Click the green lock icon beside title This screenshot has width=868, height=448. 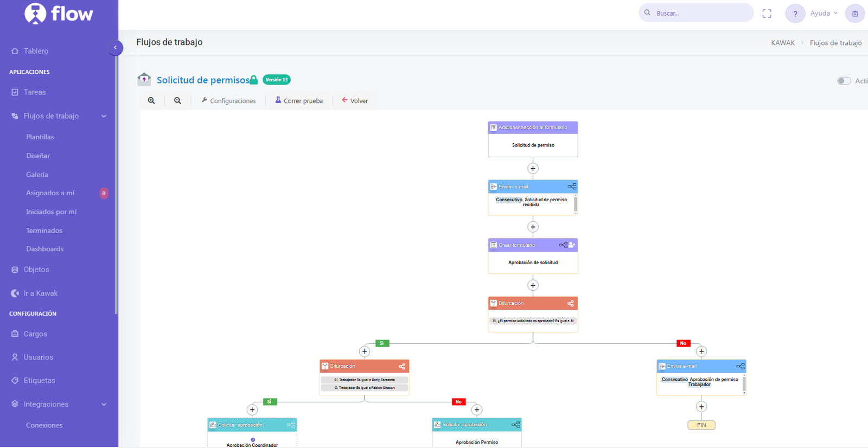click(253, 80)
